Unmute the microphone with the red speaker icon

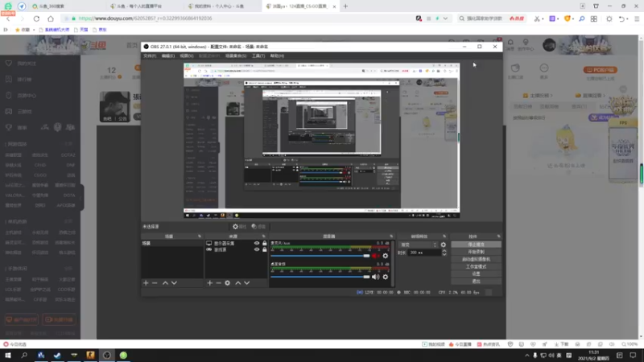pyautogui.click(x=375, y=256)
